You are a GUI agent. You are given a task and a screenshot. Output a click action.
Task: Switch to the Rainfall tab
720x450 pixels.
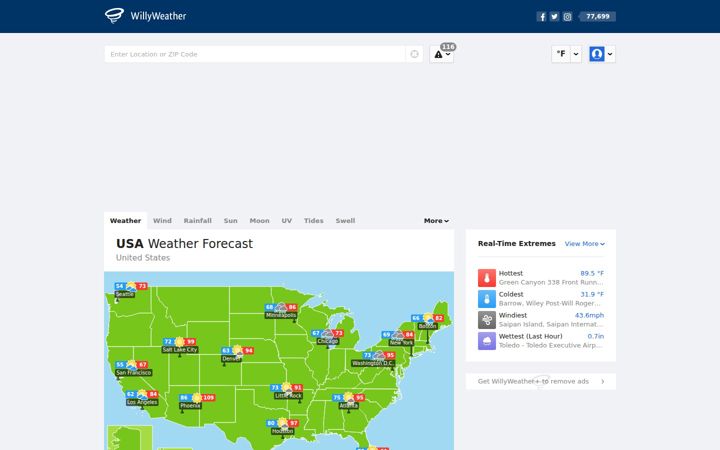tap(197, 221)
